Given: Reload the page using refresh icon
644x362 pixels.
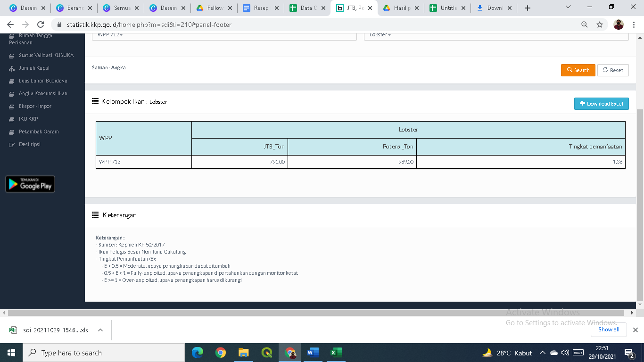Looking at the screenshot, I should pyautogui.click(x=41, y=25).
